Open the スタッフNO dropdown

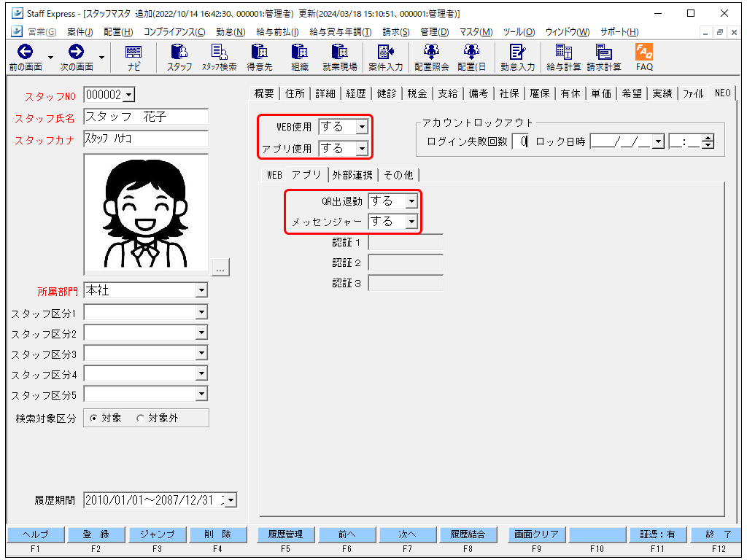[128, 95]
